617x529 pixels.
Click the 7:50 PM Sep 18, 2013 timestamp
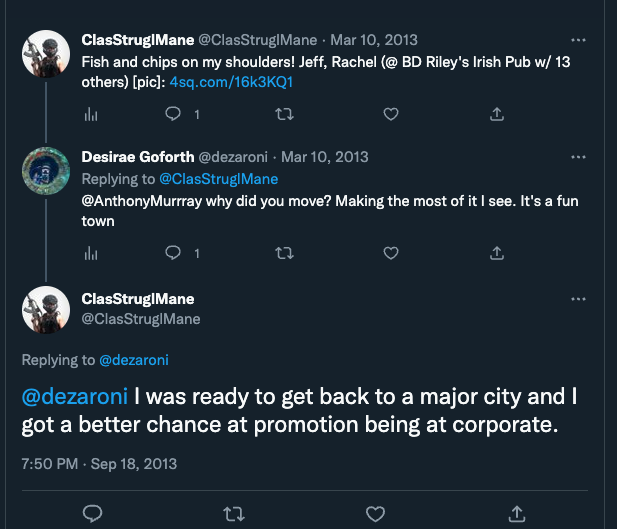pyautogui.click(x=99, y=463)
